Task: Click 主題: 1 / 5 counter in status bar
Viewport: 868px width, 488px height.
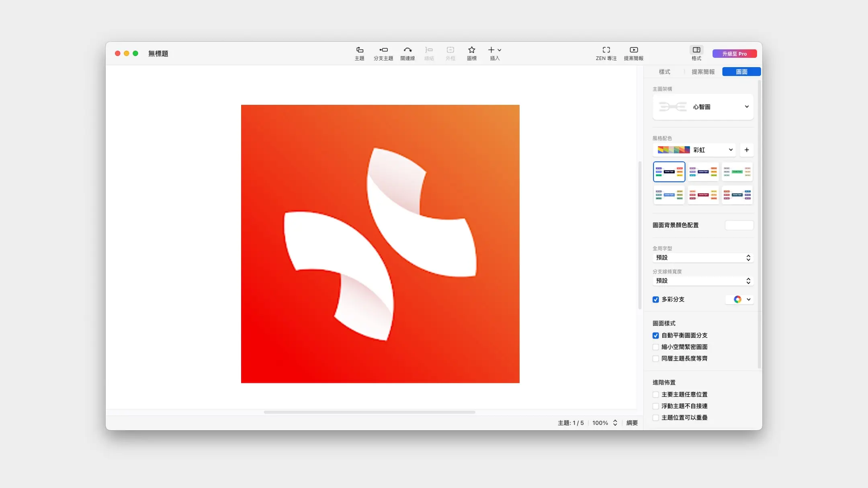Action: [x=571, y=423]
